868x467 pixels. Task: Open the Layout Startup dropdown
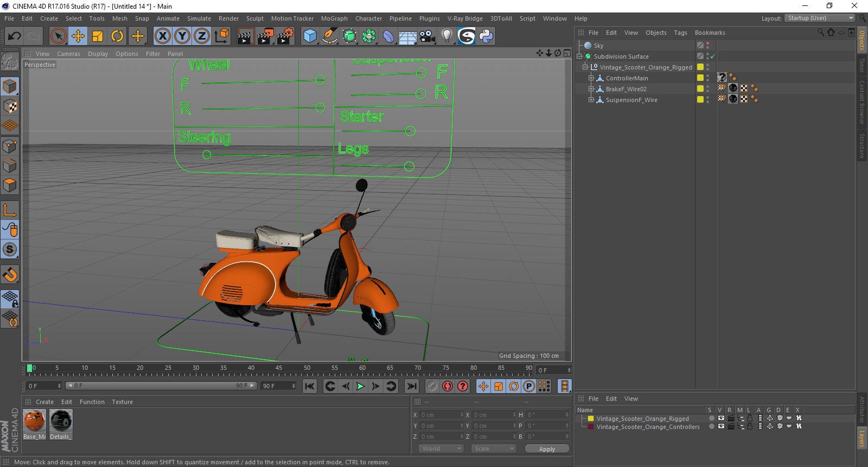click(x=820, y=18)
